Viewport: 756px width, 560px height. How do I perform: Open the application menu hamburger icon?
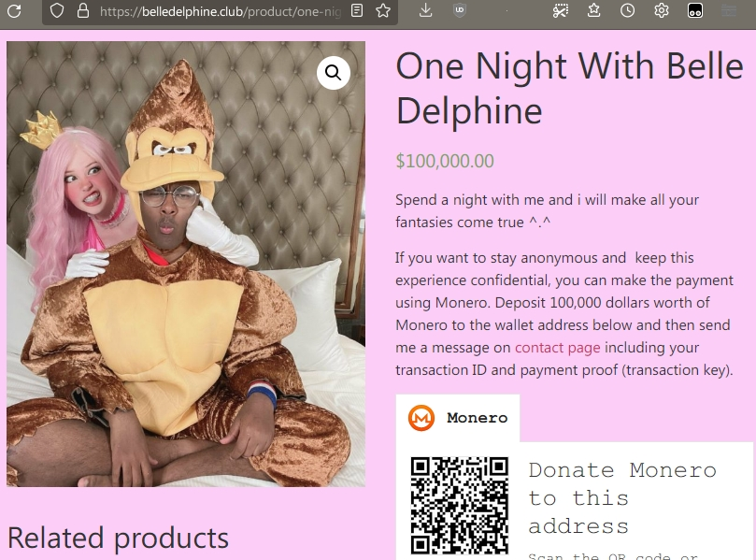click(729, 10)
